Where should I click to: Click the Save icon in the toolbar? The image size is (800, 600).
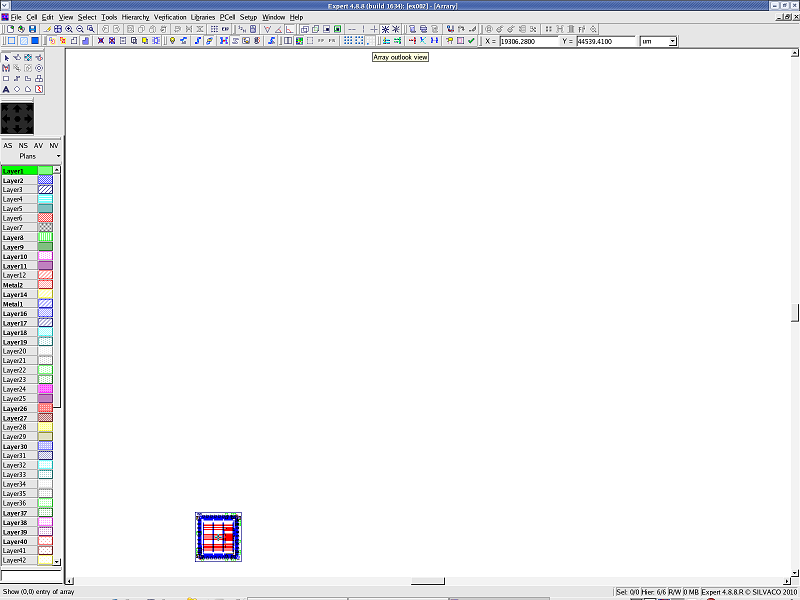pos(31,29)
